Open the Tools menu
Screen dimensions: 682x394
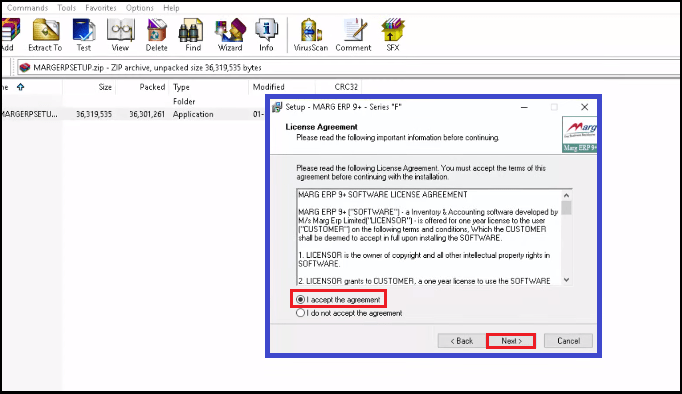(x=67, y=8)
